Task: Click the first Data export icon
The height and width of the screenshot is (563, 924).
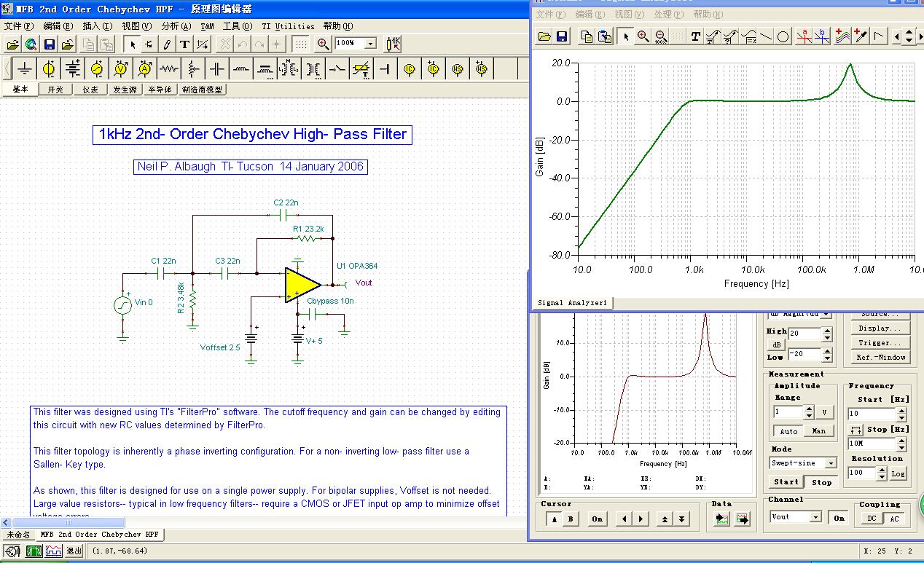Action: coord(722,519)
